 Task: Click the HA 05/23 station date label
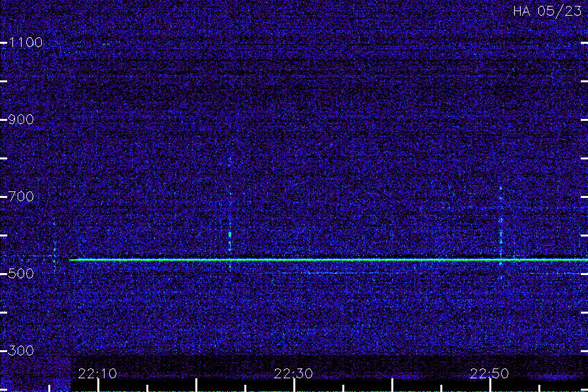click(547, 11)
